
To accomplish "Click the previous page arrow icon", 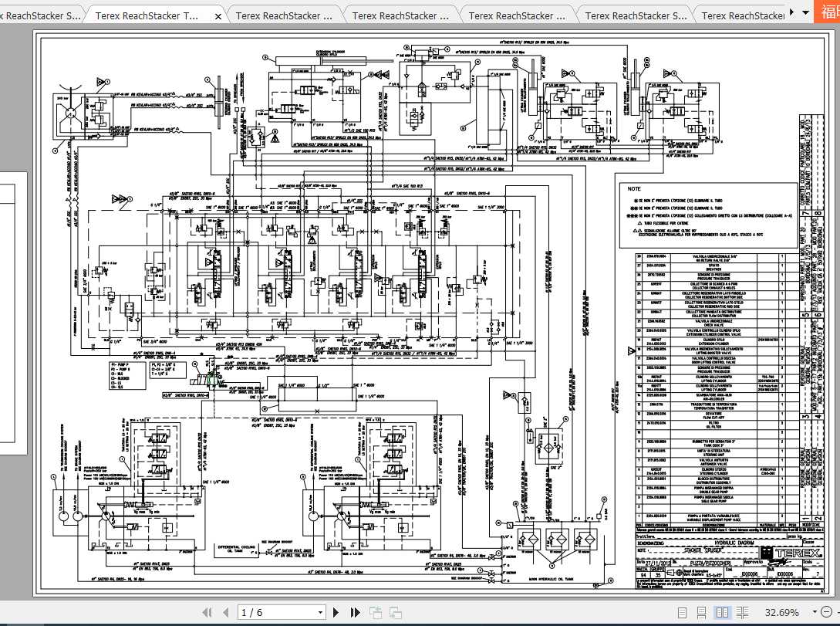I will (225, 612).
